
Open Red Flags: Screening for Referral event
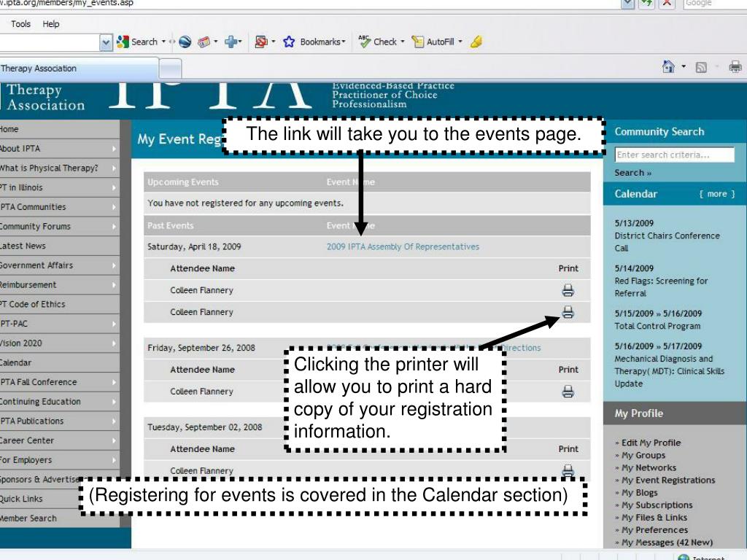click(661, 287)
